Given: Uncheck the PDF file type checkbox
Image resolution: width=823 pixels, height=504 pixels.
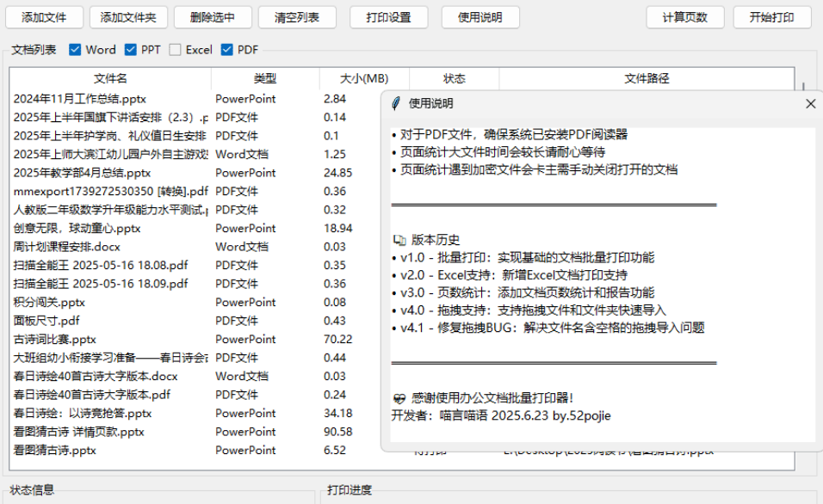Looking at the screenshot, I should [228, 50].
